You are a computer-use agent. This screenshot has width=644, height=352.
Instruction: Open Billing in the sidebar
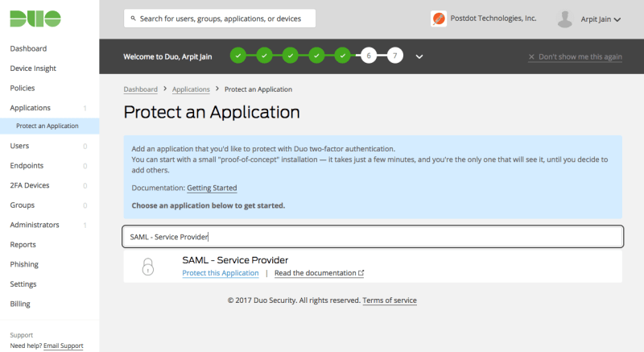(20, 304)
